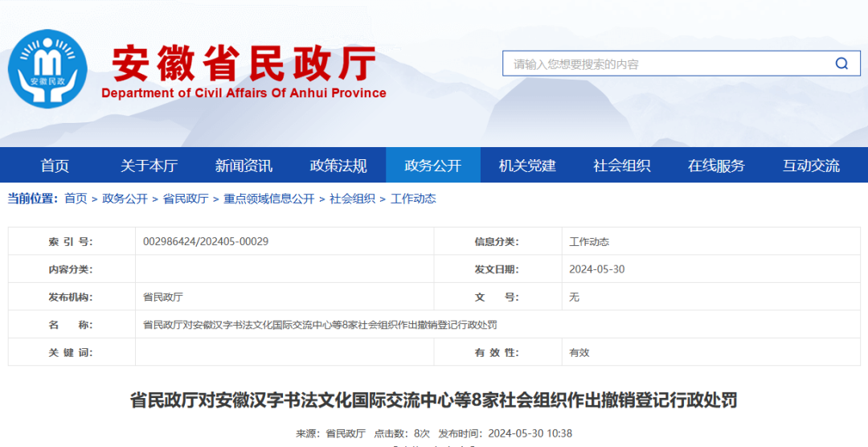Click the 索引号 label cell

point(72,241)
